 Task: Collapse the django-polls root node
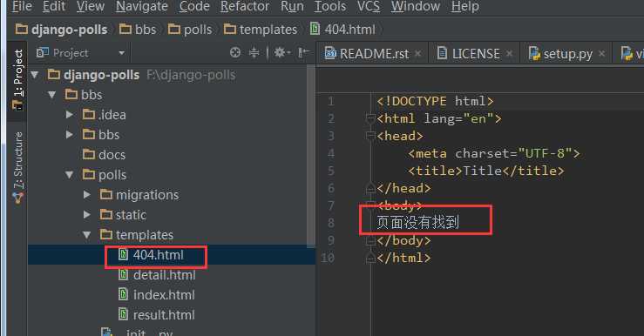36,75
